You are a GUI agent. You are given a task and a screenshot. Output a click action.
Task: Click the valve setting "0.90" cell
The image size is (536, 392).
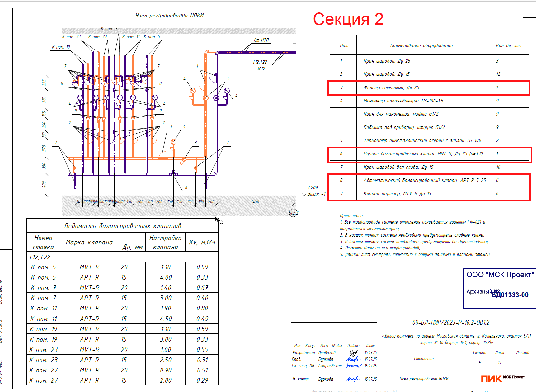166,370
